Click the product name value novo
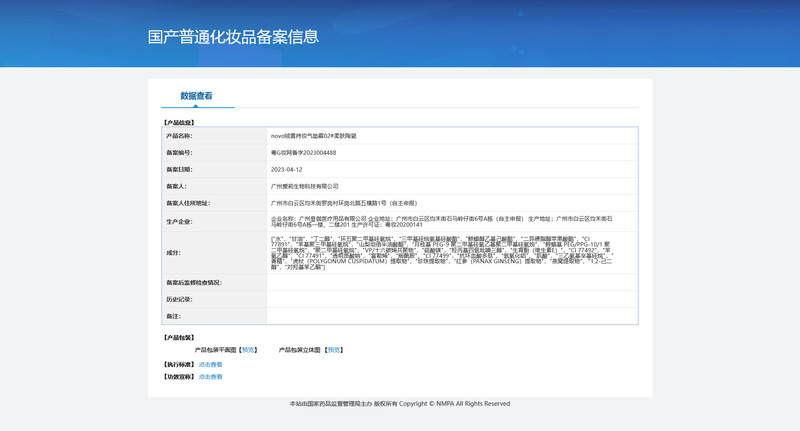Screen dimensions: 800x431 pyautogui.click(x=313, y=136)
